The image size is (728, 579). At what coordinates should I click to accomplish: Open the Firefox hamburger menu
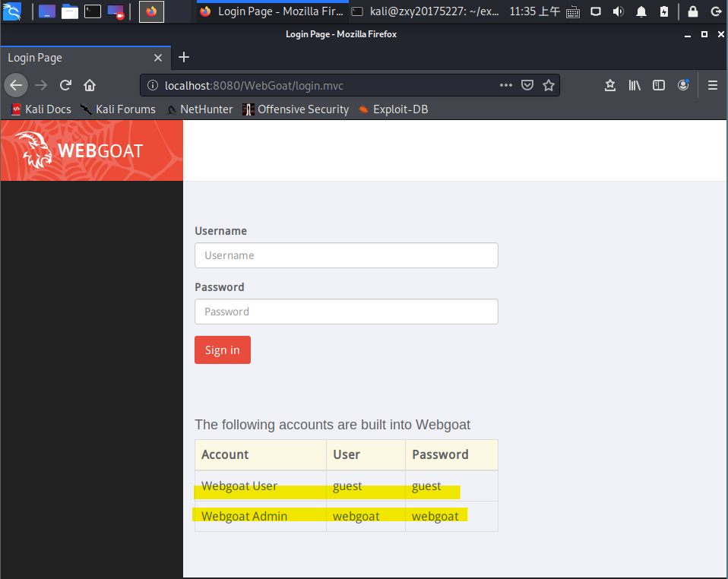point(713,85)
